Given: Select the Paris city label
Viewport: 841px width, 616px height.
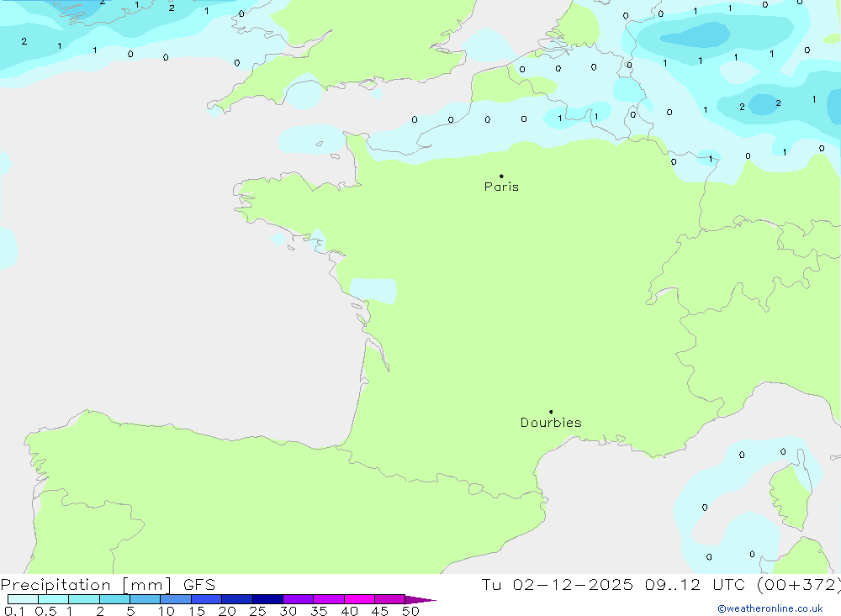Looking at the screenshot, I should tap(501, 187).
